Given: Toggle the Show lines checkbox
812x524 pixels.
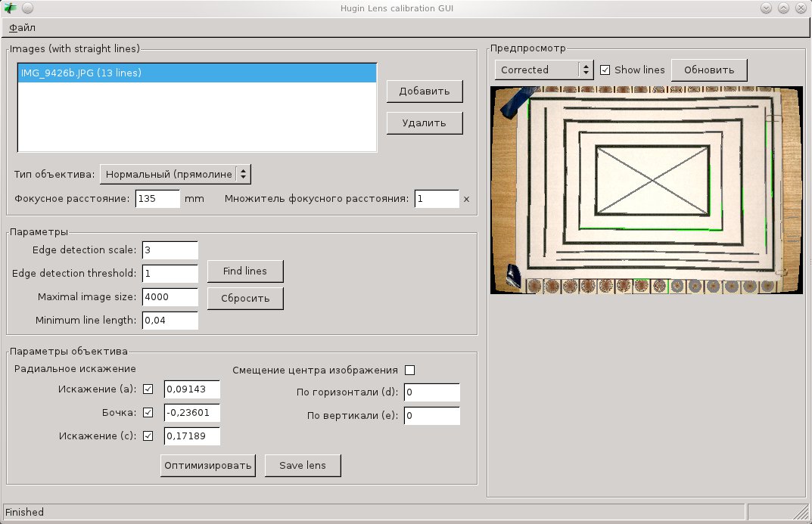Looking at the screenshot, I should pyautogui.click(x=605, y=70).
